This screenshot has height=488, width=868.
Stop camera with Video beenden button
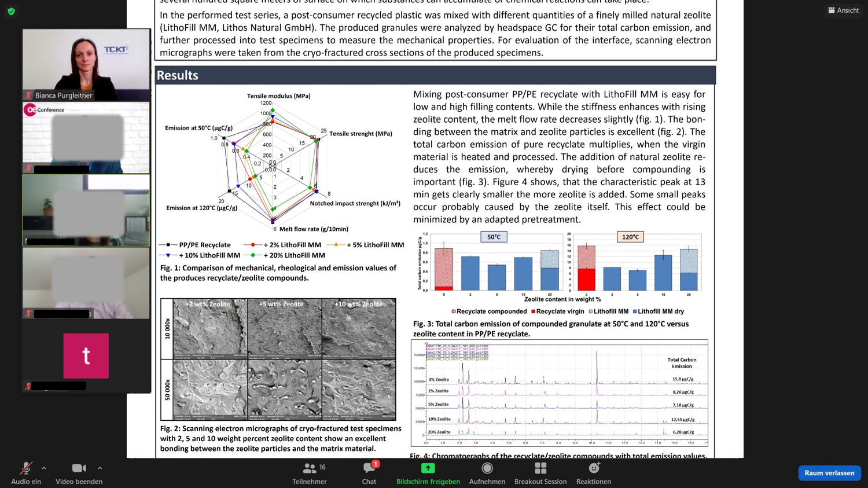click(x=79, y=473)
